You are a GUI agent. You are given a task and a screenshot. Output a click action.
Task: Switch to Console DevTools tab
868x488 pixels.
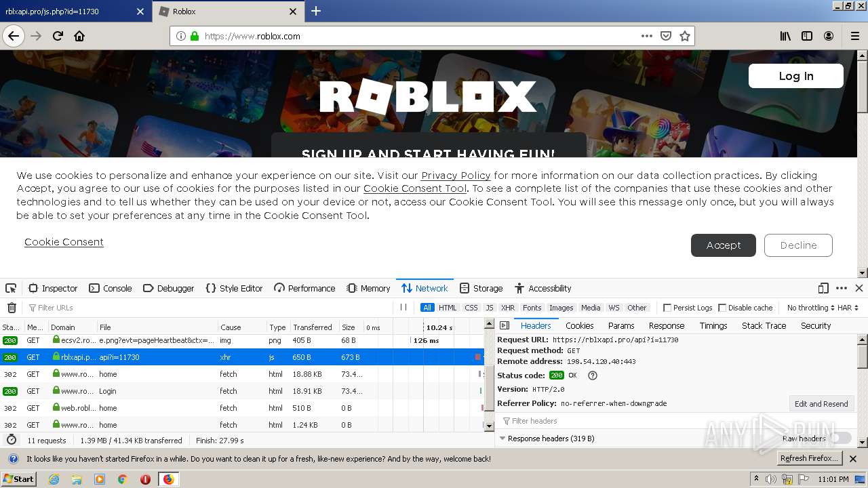pos(111,288)
